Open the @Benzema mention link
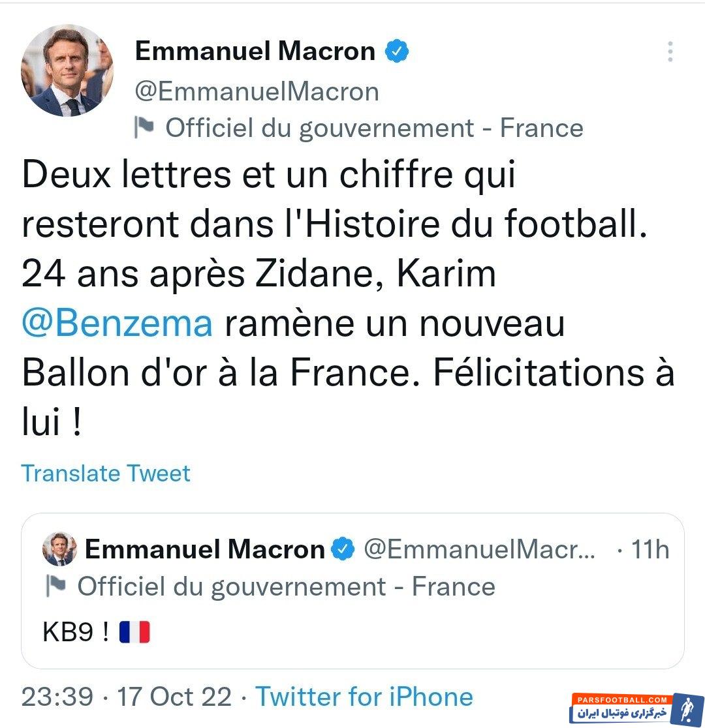 point(117,324)
